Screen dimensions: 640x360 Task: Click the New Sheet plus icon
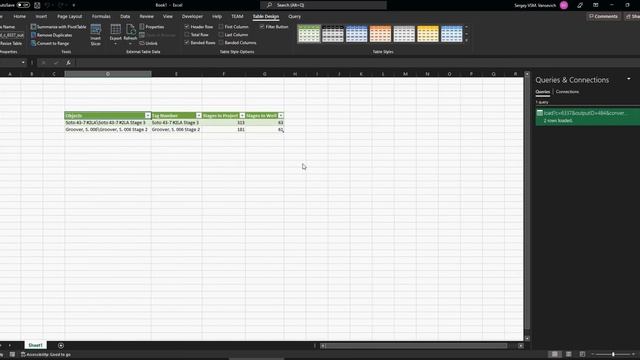[x=61, y=345]
